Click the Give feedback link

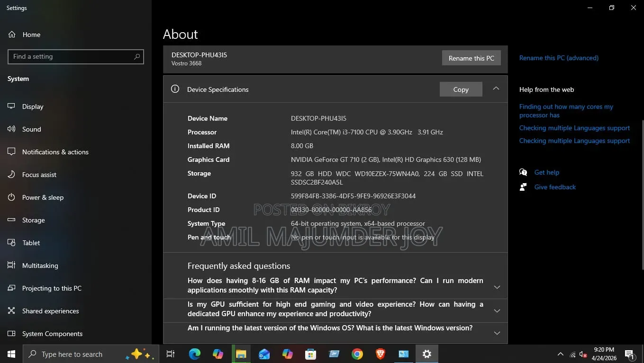coord(555,187)
